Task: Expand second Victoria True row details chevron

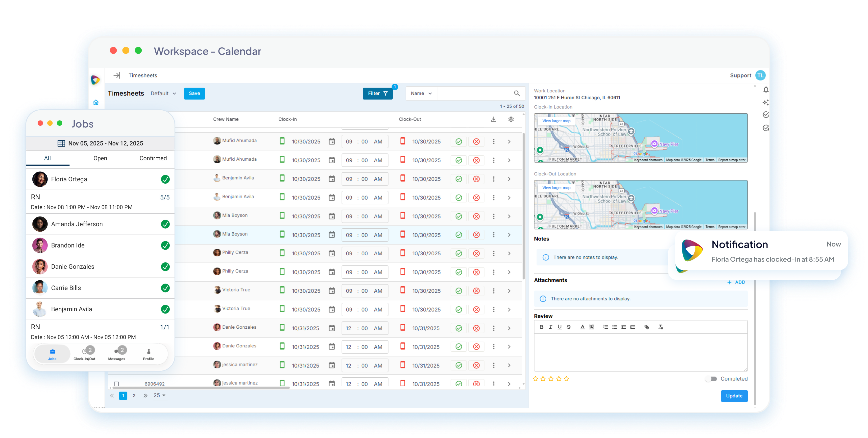Action: tap(509, 310)
